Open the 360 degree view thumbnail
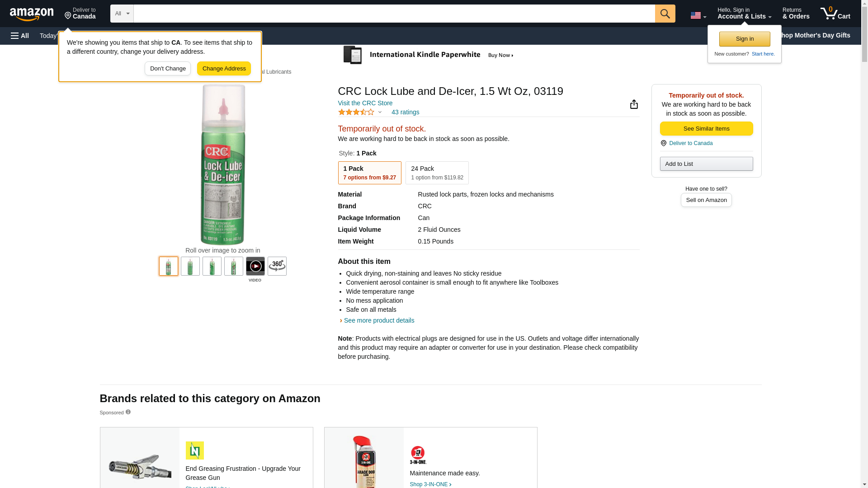 [277, 266]
